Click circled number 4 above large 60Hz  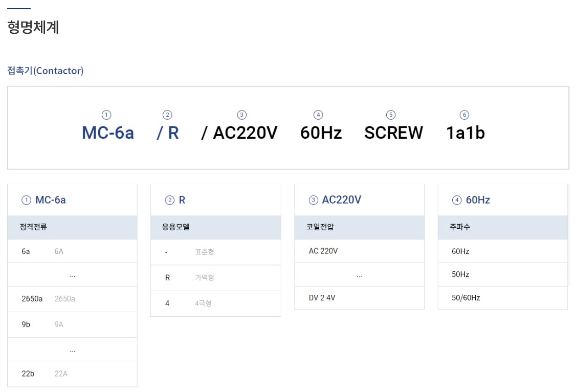(x=319, y=115)
